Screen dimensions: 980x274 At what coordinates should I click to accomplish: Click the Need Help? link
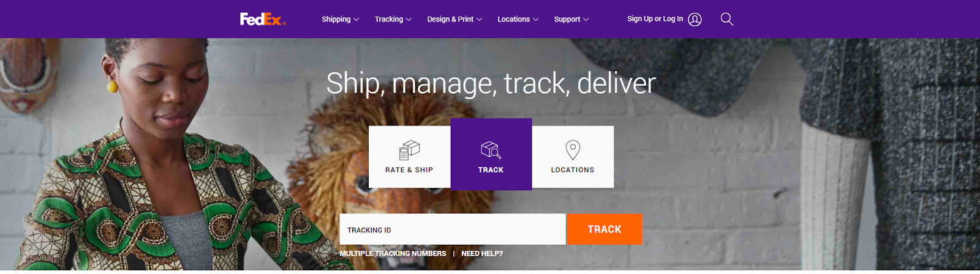coord(482,254)
